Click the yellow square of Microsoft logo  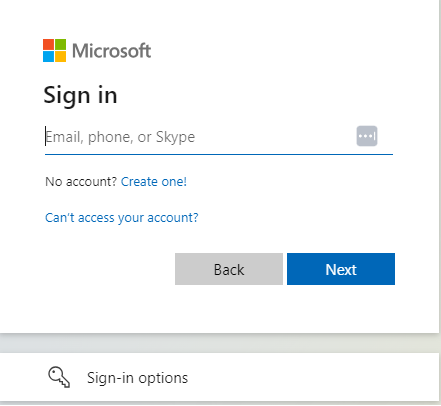pos(60,56)
